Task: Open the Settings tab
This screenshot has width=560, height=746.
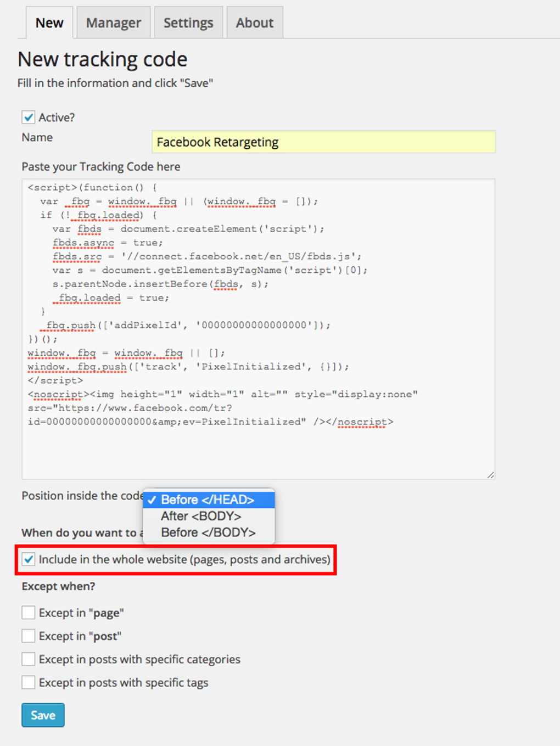Action: 188,22
